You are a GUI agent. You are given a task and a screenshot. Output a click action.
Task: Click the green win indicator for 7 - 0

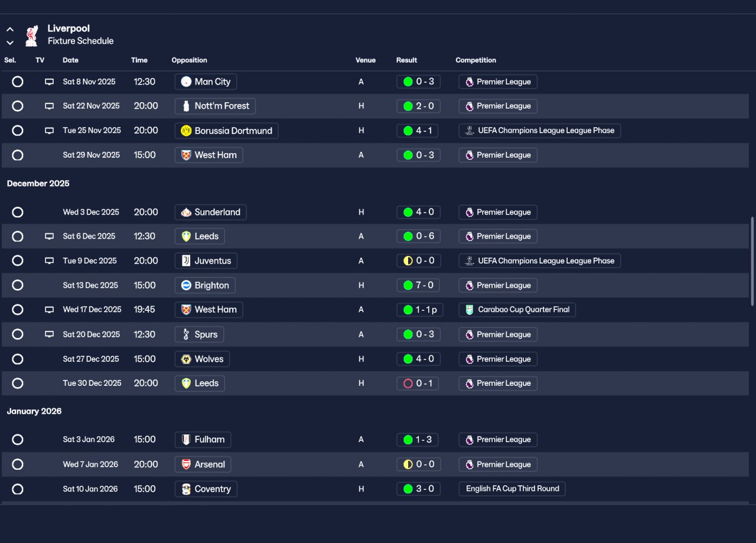(408, 285)
